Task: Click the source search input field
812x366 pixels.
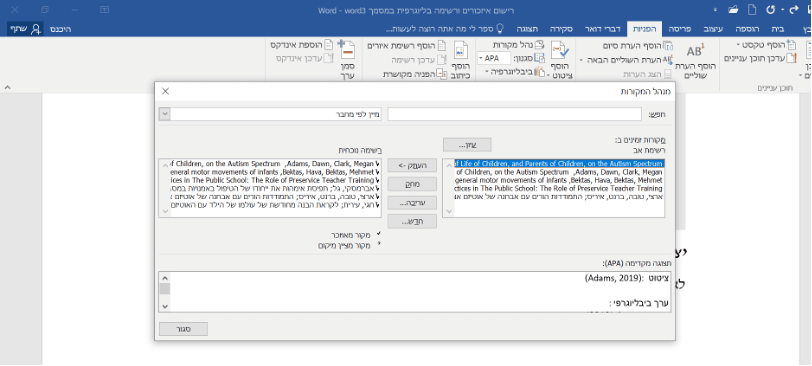Action: point(514,114)
